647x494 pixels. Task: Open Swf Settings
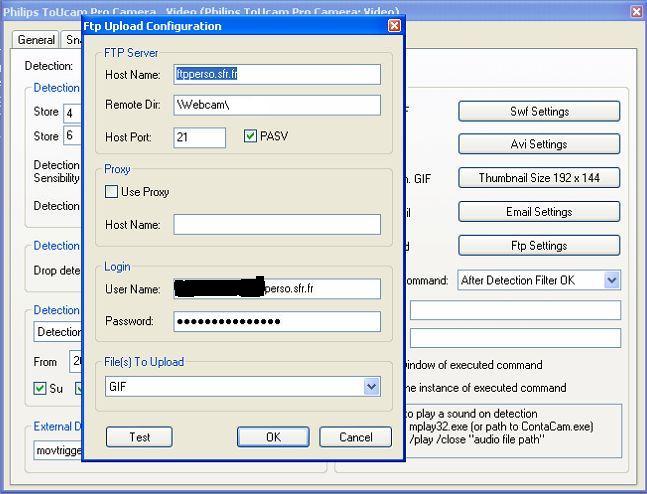[x=539, y=111]
